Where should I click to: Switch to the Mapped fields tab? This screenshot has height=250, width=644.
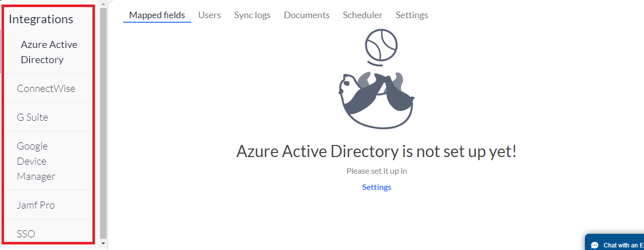[157, 15]
